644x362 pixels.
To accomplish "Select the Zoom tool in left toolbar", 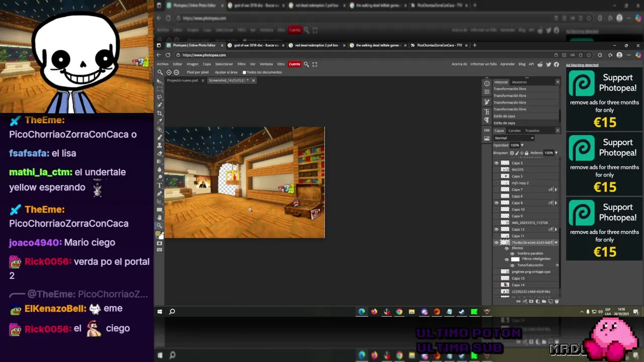I will (159, 225).
